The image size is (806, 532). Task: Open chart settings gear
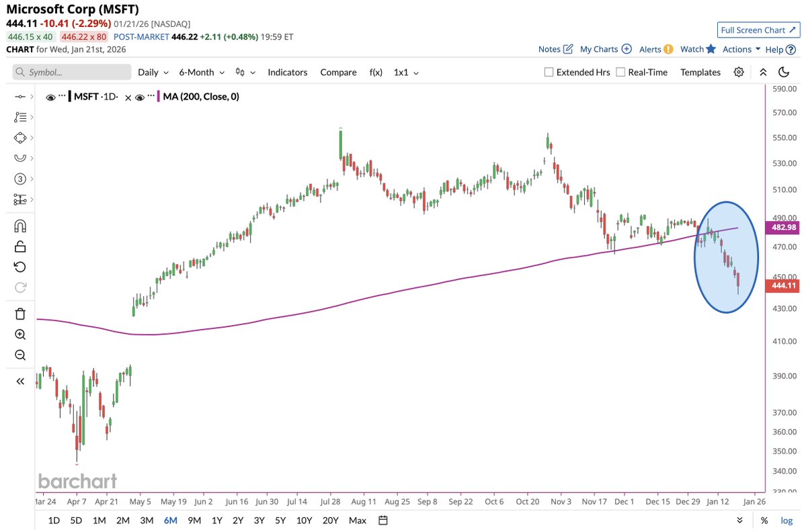[739, 72]
